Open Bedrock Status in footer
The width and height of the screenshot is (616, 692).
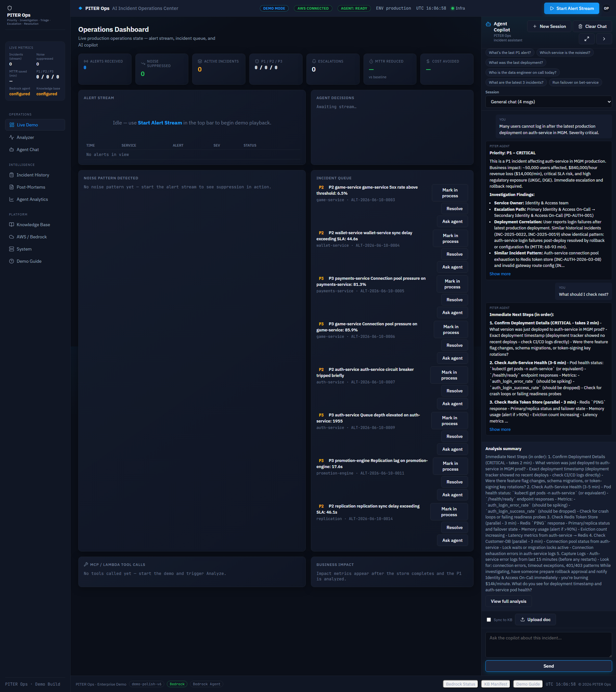point(460,684)
